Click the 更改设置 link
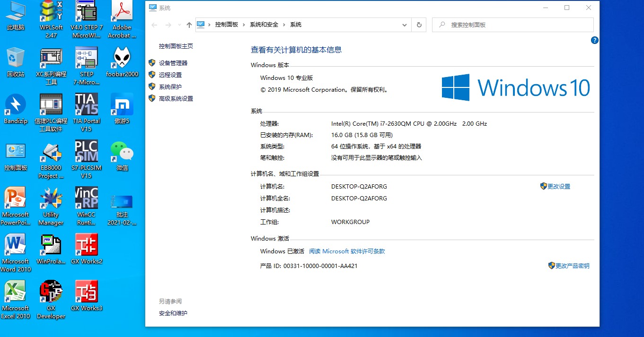This screenshot has width=644, height=337. (x=559, y=187)
